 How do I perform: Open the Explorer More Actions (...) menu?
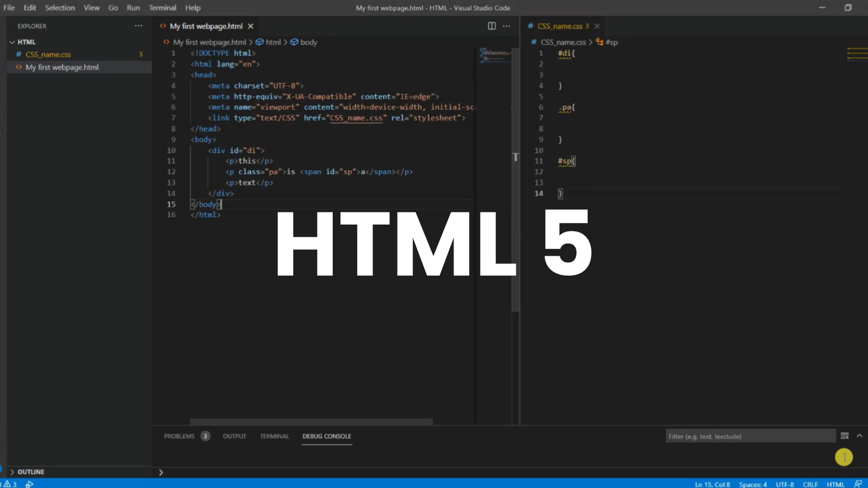tap(139, 25)
